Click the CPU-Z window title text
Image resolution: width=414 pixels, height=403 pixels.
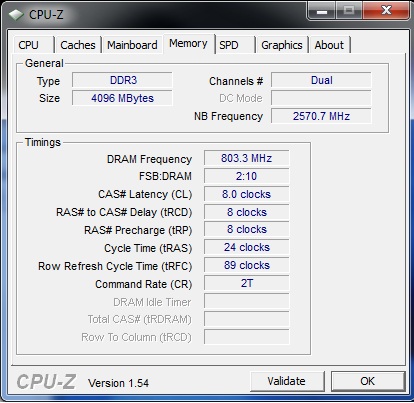coord(46,15)
